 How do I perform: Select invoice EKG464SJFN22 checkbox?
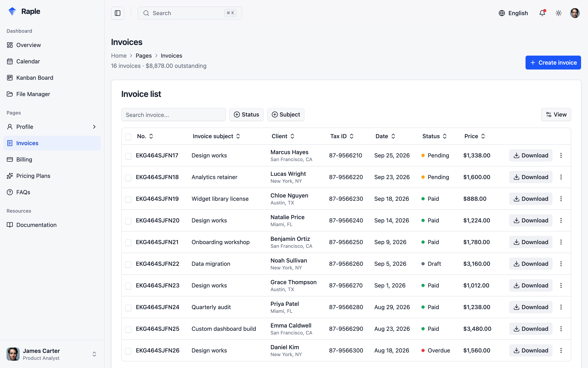point(128,264)
